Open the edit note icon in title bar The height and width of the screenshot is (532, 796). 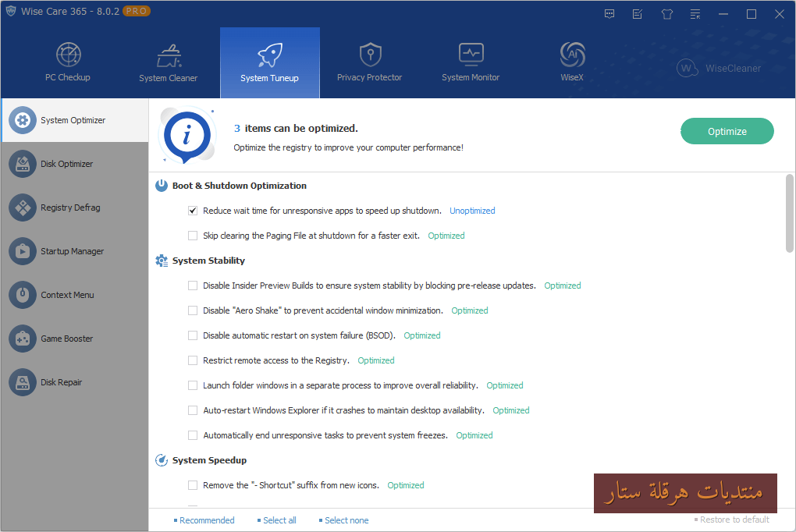coord(638,14)
